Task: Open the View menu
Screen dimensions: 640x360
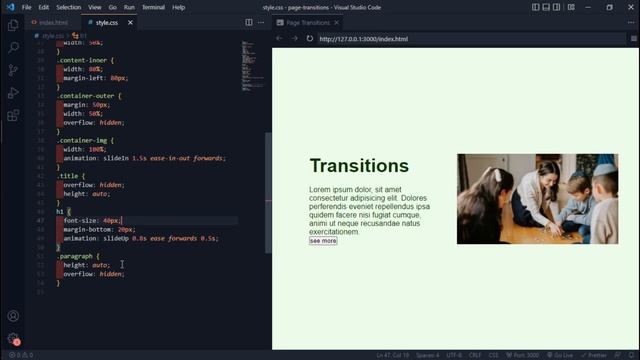Action: (95, 7)
